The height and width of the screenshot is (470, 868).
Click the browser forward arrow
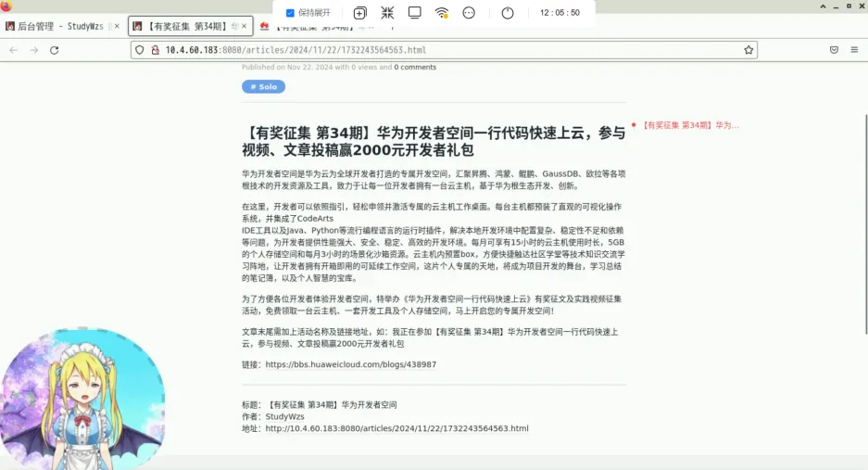pyautogui.click(x=33, y=50)
